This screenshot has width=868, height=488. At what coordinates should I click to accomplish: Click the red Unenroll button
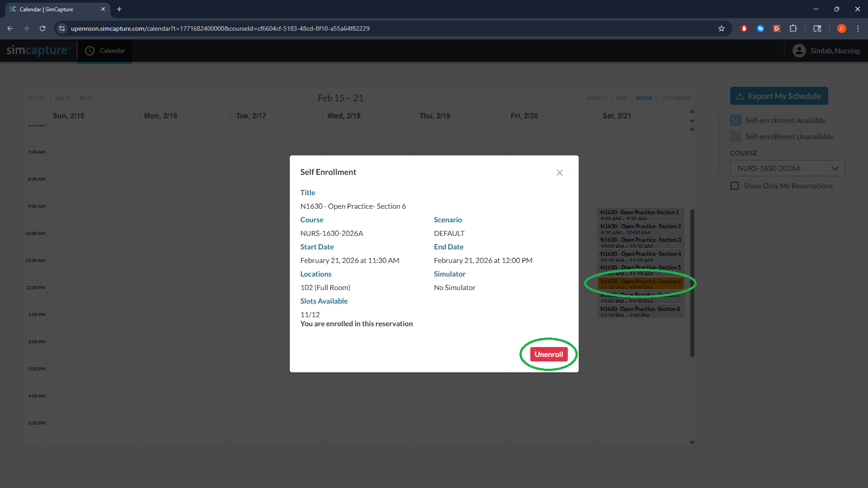click(548, 354)
